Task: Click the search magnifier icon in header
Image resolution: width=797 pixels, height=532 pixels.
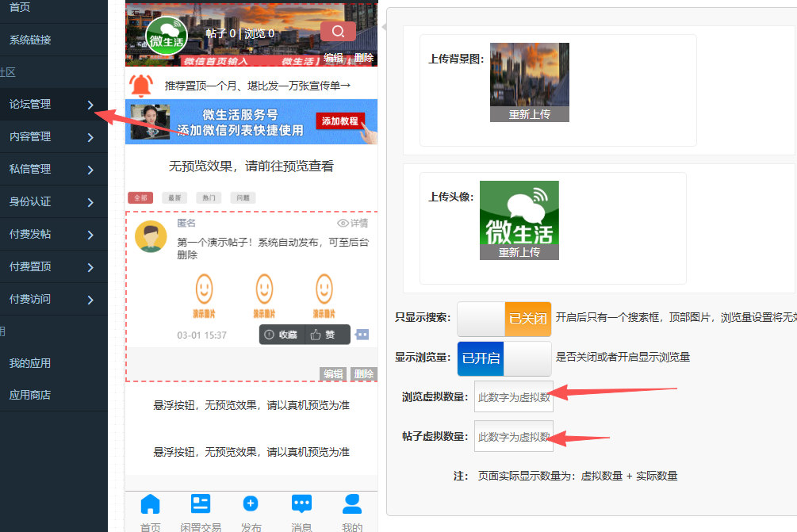Action: point(338,32)
